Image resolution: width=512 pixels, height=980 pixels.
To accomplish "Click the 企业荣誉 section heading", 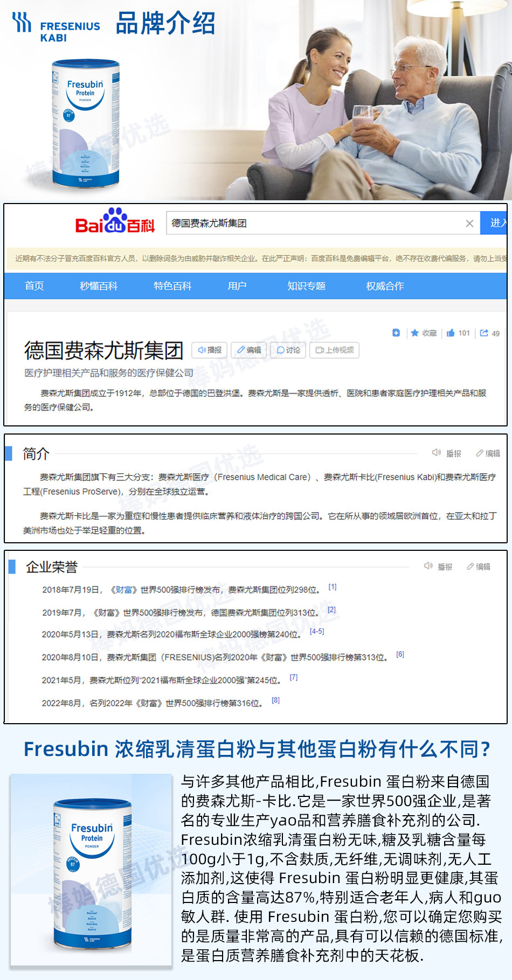I will 52,567.
